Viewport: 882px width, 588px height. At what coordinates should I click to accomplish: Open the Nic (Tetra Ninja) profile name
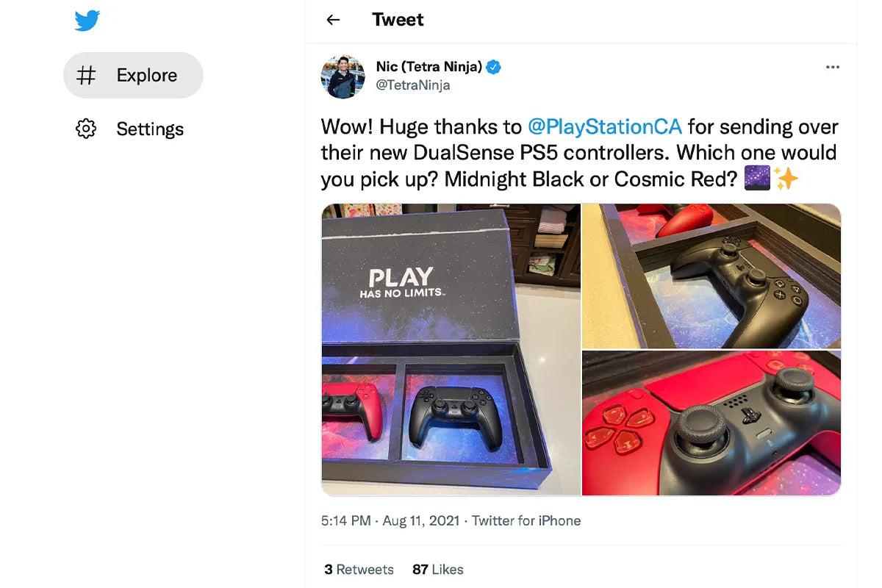[429, 67]
